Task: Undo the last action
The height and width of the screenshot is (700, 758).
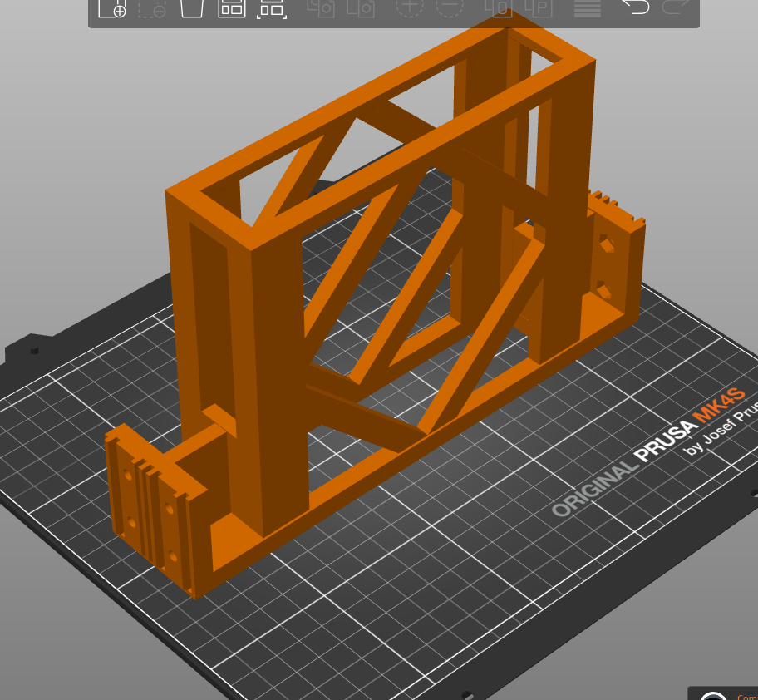Action: [x=636, y=7]
